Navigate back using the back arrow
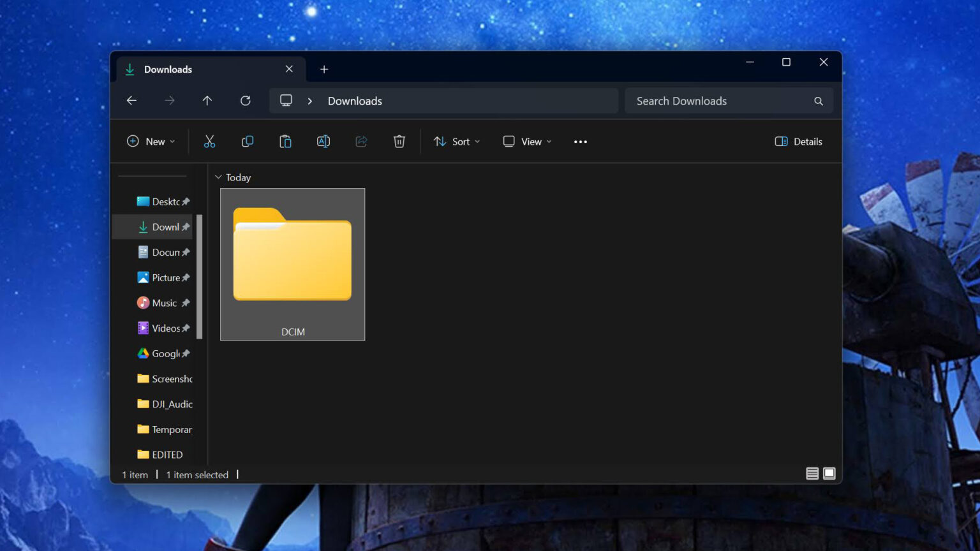This screenshot has width=980, height=551. tap(131, 100)
